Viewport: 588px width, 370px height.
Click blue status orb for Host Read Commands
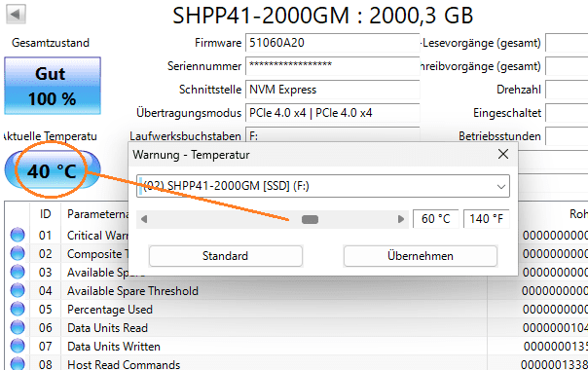(18, 363)
